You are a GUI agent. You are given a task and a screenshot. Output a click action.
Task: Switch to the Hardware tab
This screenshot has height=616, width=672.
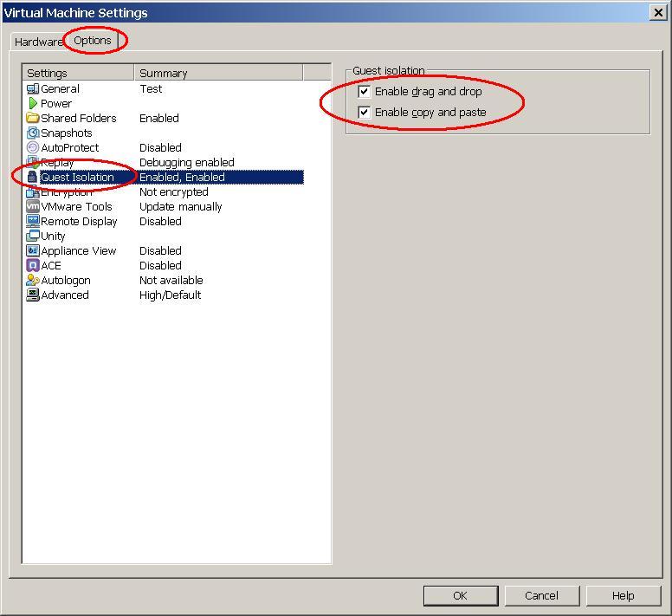click(37, 42)
